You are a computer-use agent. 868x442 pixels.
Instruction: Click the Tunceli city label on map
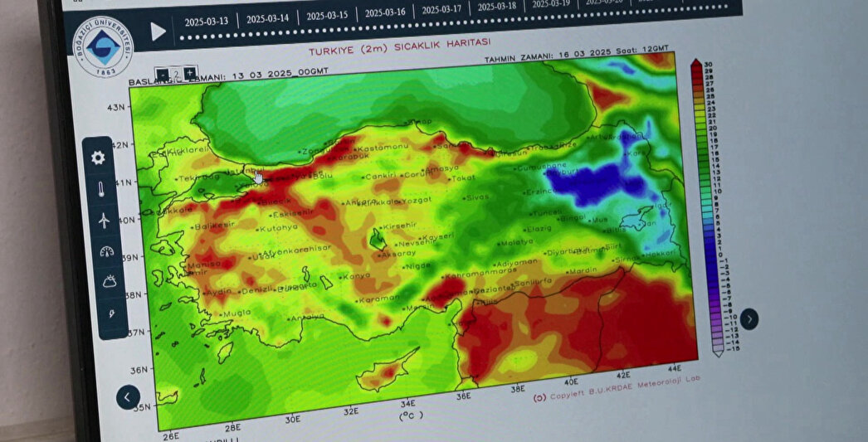tap(545, 212)
